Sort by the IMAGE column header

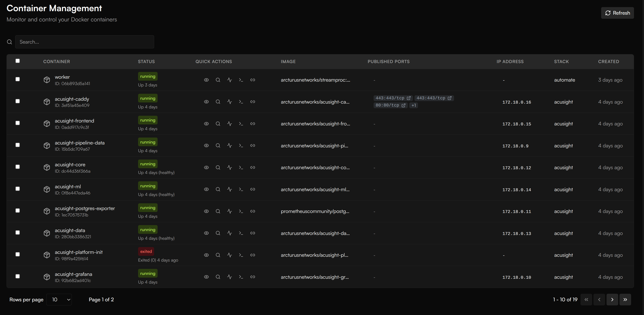[288, 62]
